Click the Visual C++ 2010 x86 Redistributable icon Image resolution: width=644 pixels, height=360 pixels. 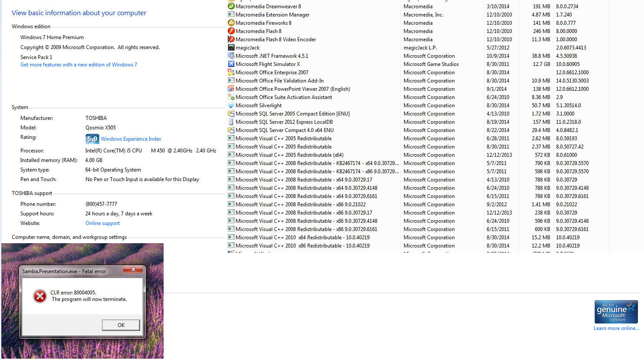(231, 245)
